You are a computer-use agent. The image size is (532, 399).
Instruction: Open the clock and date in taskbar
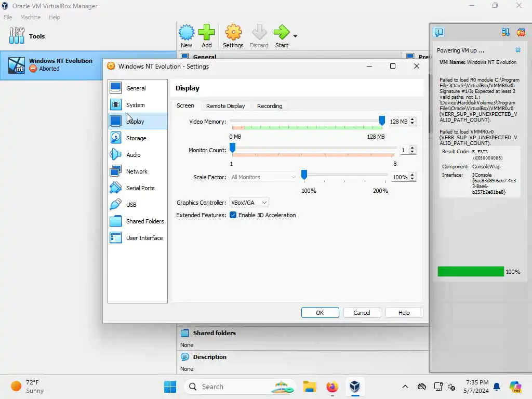tap(477, 387)
